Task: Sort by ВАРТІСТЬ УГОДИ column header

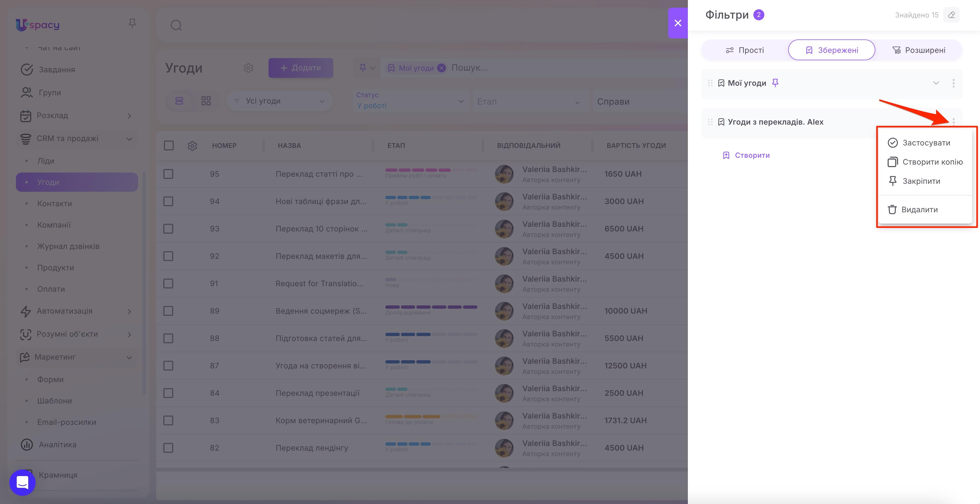Action: (x=636, y=146)
